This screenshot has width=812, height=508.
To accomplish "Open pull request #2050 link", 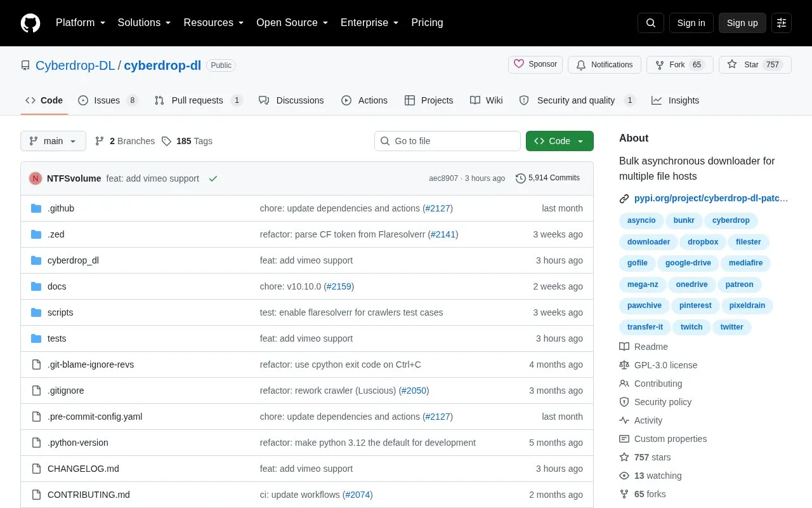I will [x=414, y=391].
